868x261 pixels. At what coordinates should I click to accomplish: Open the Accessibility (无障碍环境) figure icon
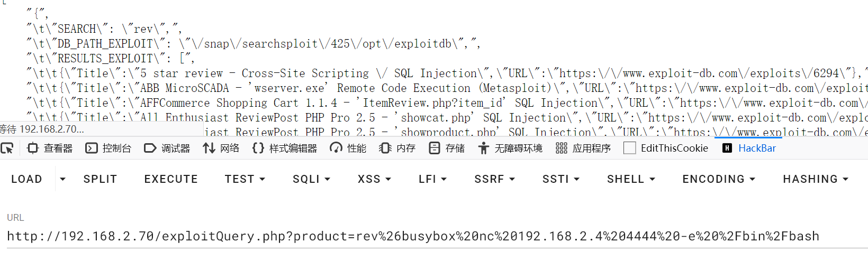(x=484, y=148)
